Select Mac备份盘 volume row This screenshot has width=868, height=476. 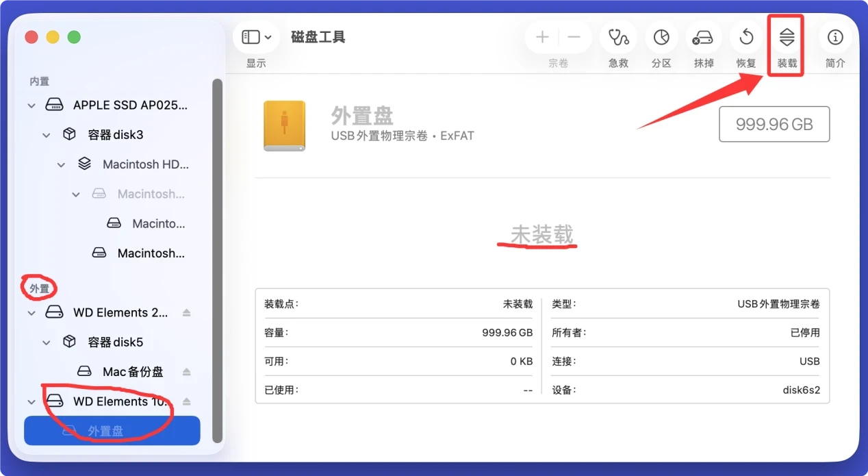112,372
